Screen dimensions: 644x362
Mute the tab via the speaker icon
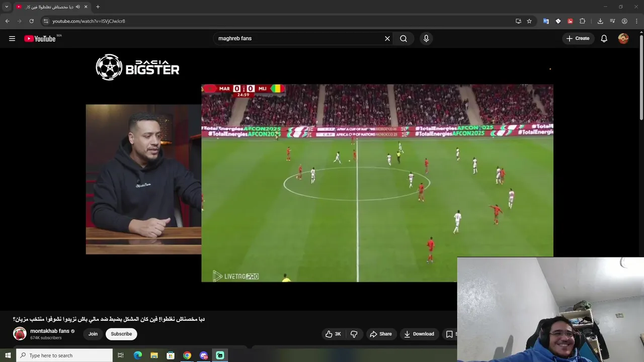coord(78,7)
